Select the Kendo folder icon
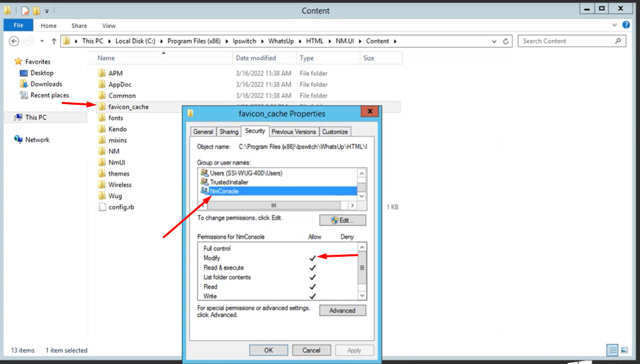640x364 pixels. pos(102,129)
